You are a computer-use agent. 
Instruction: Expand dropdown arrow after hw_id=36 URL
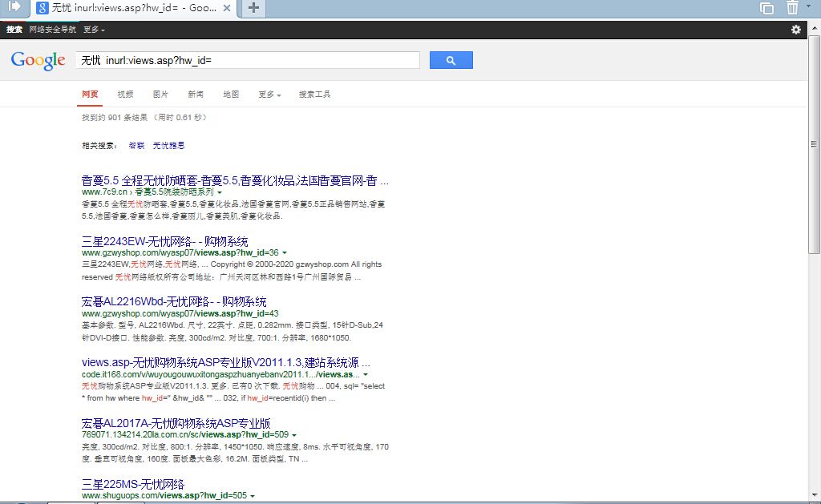(x=285, y=253)
